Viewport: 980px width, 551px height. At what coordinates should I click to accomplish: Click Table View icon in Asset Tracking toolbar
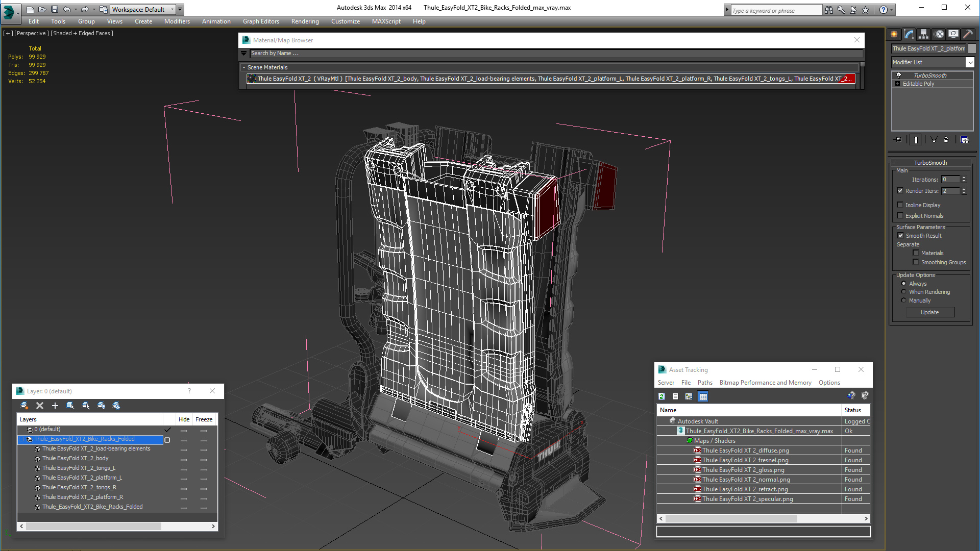[703, 396]
